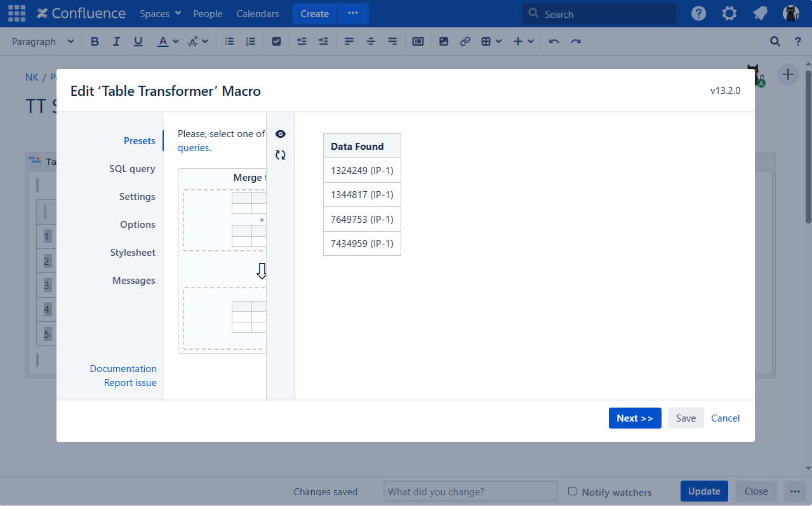
Task: Expand the Paragraph style dropdown
Action: point(43,41)
